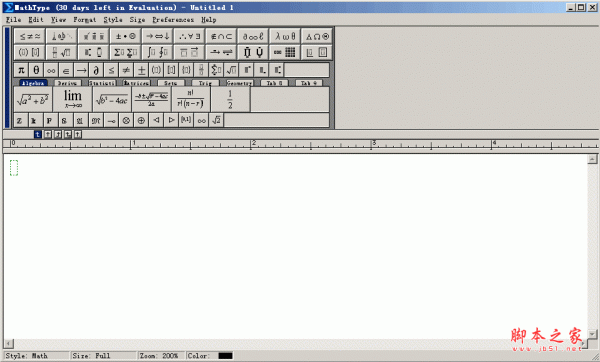Insert the circled times (⊗) symbol
Viewport: 600px width, 362px height.
[x=126, y=121]
